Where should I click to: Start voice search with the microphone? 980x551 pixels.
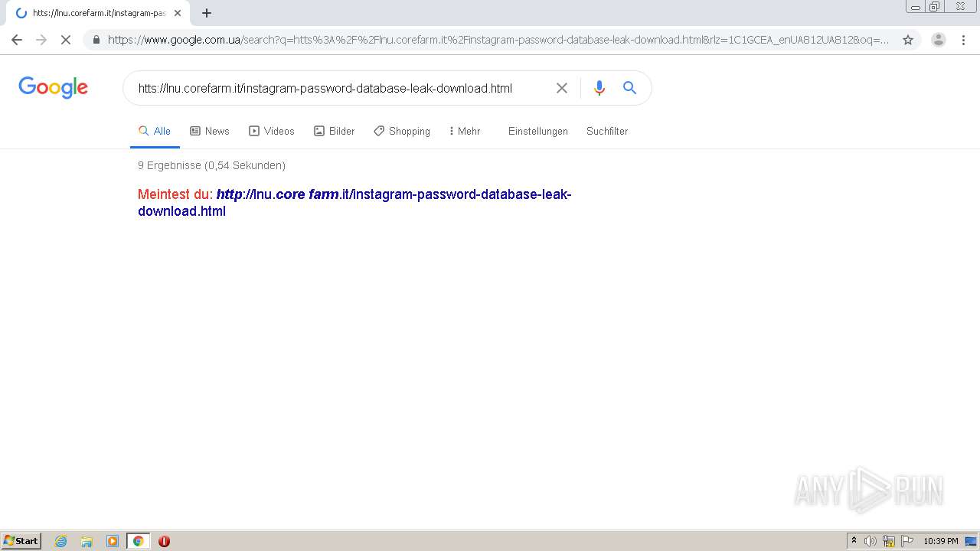pyautogui.click(x=599, y=88)
